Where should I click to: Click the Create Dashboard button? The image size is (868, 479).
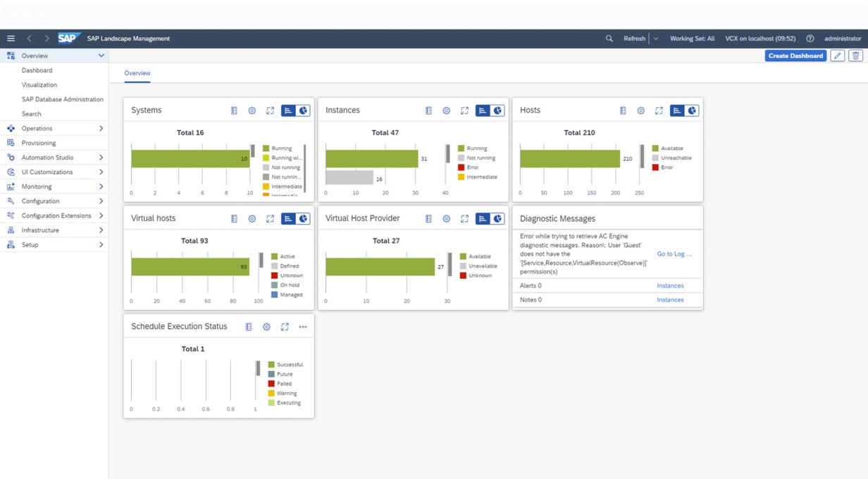(795, 56)
